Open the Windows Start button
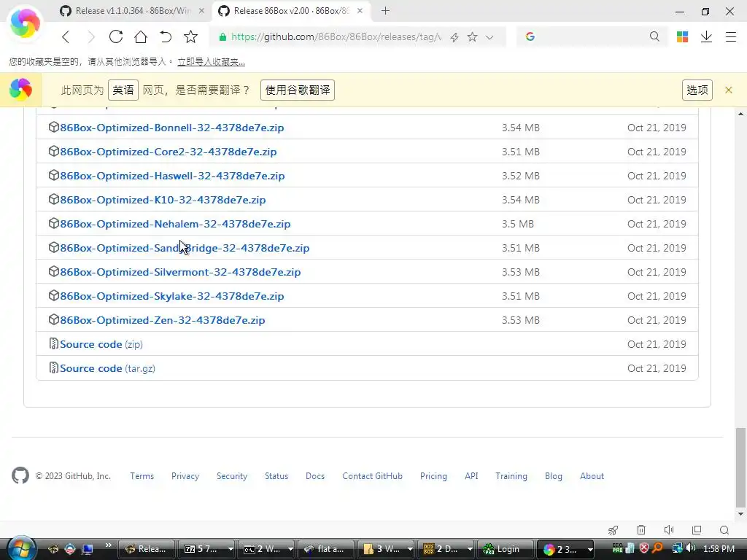 (21, 548)
